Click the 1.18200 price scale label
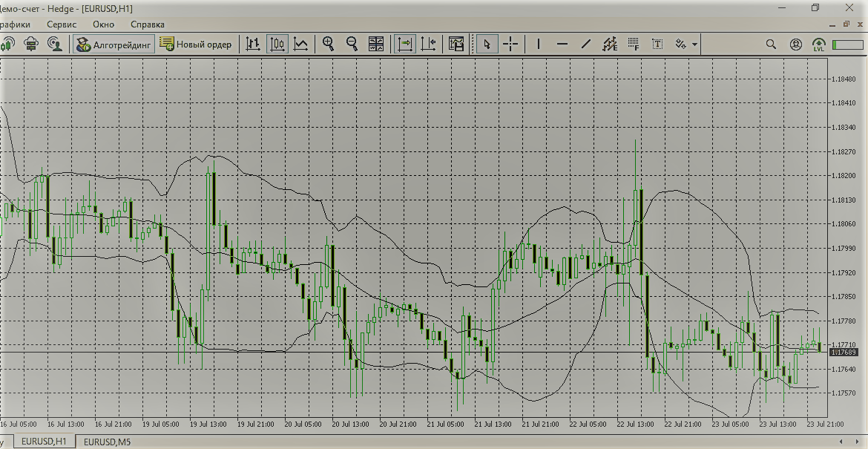 pos(843,175)
